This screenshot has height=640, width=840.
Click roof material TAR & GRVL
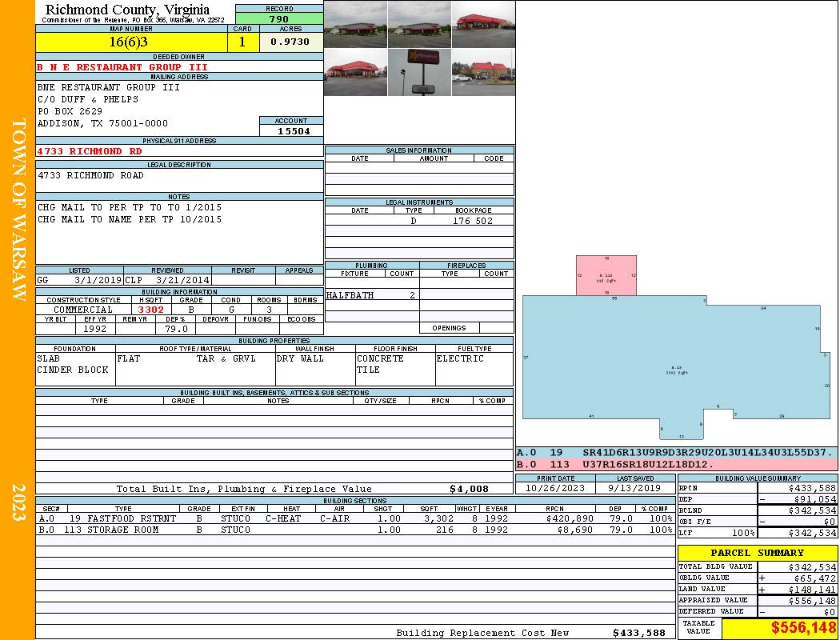226,358
